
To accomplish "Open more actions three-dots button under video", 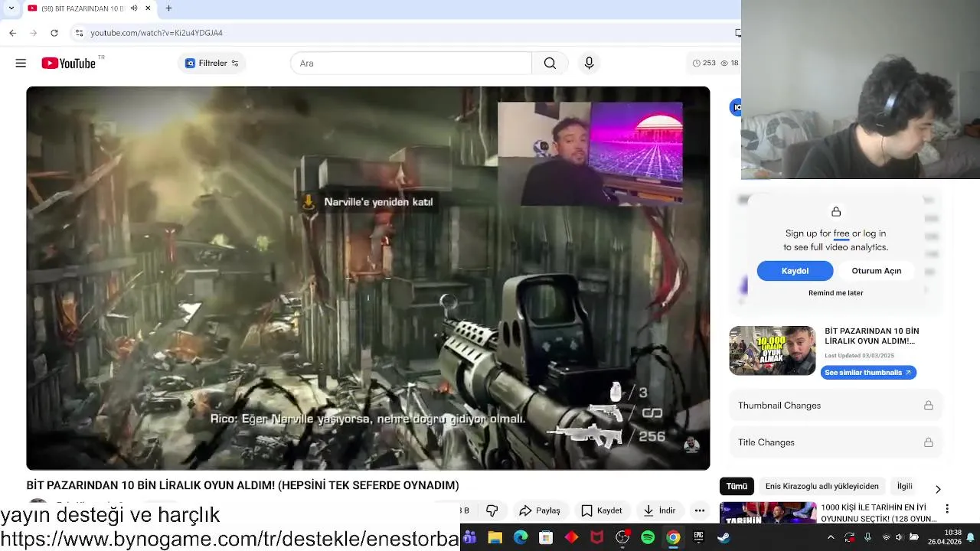I will coord(700,510).
